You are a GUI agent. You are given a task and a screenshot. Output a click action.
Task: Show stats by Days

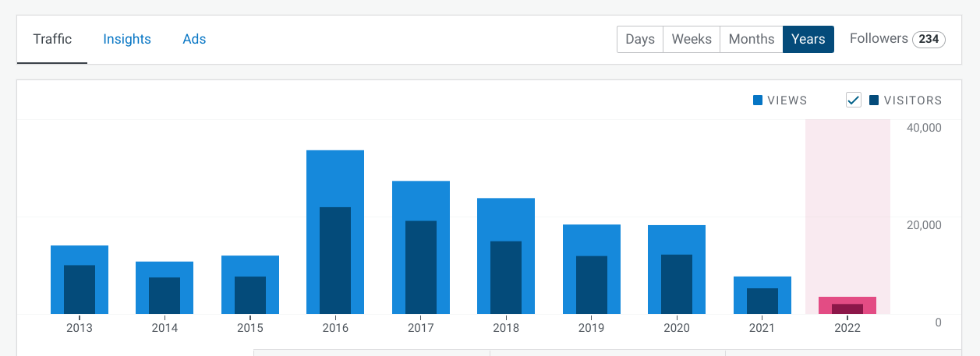[640, 39]
